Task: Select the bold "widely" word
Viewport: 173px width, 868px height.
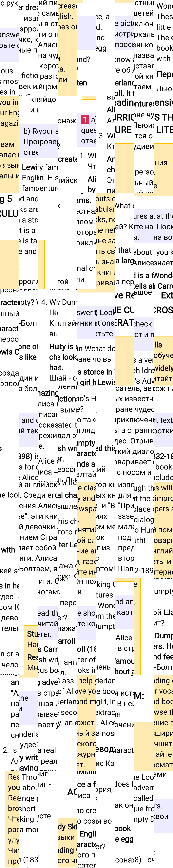Action: [x=163, y=368]
